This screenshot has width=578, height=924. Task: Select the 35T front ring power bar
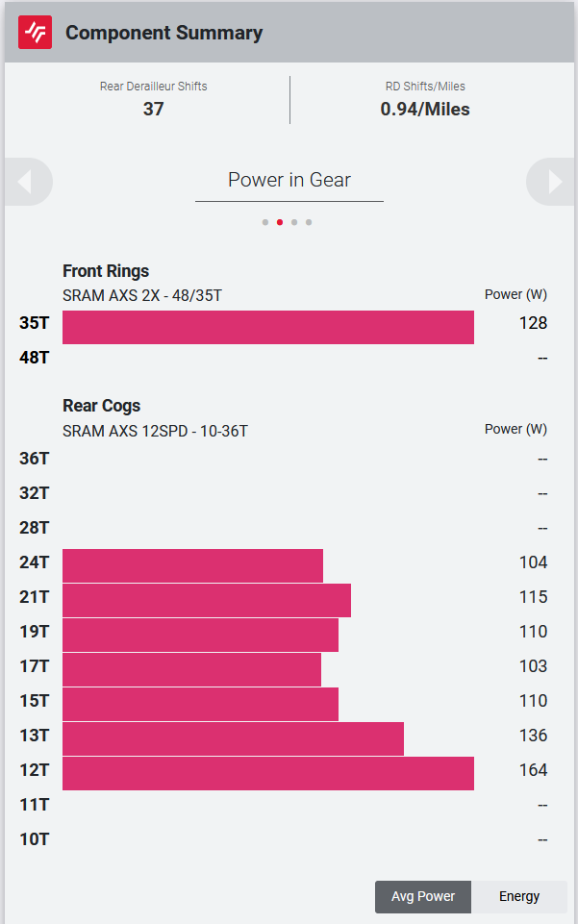click(268, 327)
